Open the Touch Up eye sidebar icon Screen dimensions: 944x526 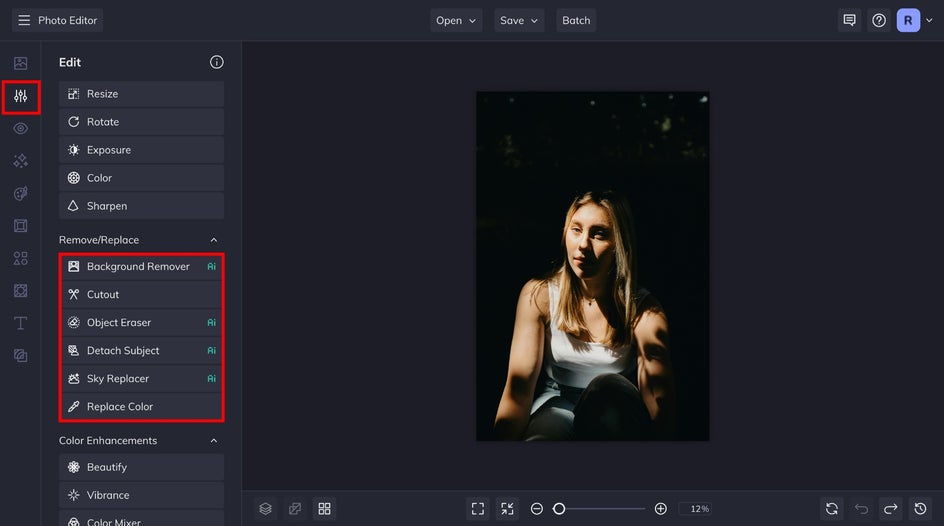20,129
